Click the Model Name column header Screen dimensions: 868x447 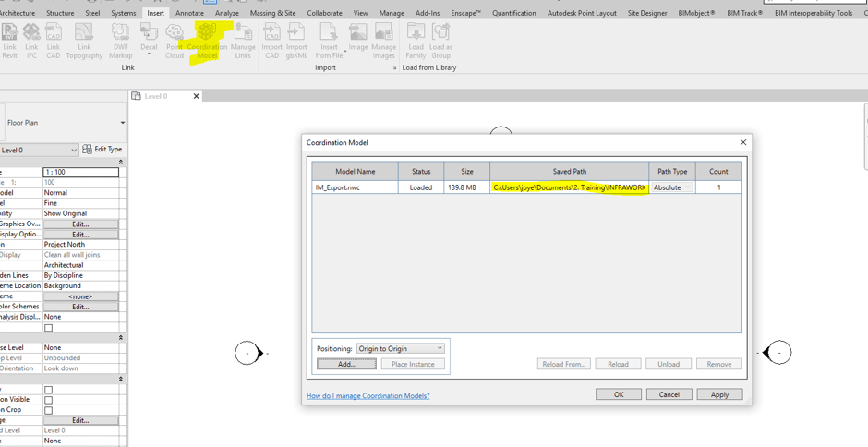pyautogui.click(x=355, y=171)
